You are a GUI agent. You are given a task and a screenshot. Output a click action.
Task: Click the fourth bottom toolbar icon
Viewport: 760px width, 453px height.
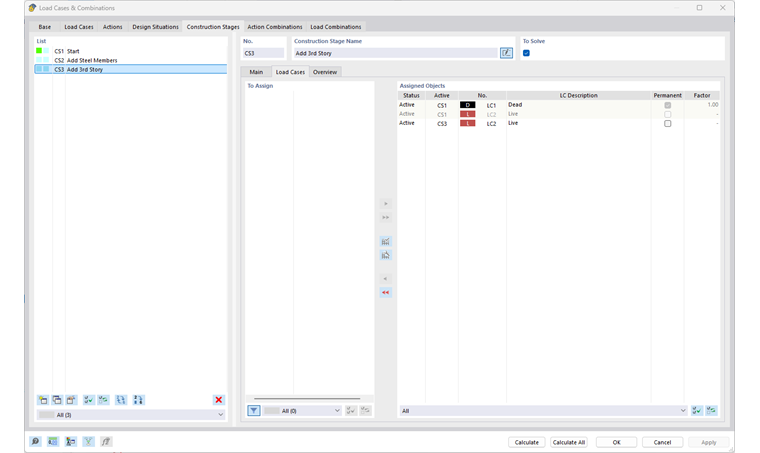point(88,441)
